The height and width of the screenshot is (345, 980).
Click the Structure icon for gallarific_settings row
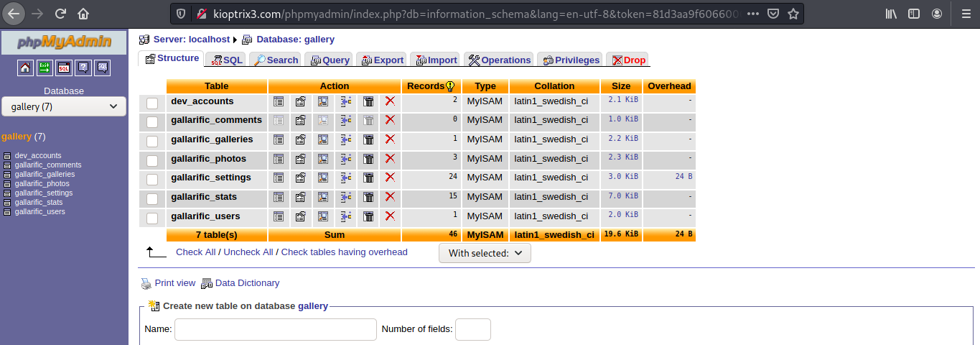click(301, 178)
